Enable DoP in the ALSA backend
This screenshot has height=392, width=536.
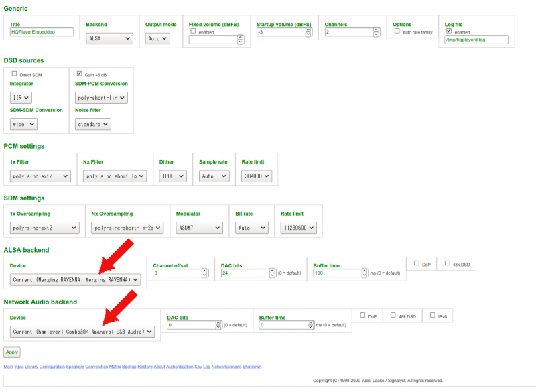417,264
